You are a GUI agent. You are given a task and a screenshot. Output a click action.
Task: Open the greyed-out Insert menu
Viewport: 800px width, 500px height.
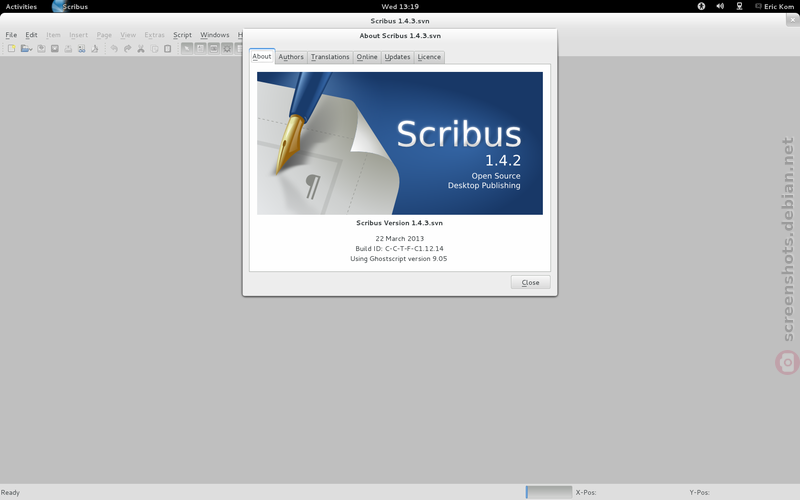click(x=79, y=35)
